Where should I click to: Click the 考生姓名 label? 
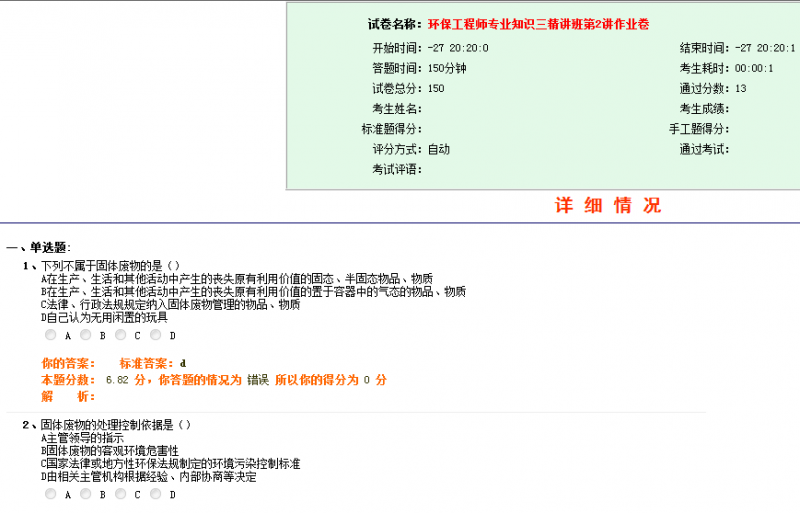pos(397,109)
